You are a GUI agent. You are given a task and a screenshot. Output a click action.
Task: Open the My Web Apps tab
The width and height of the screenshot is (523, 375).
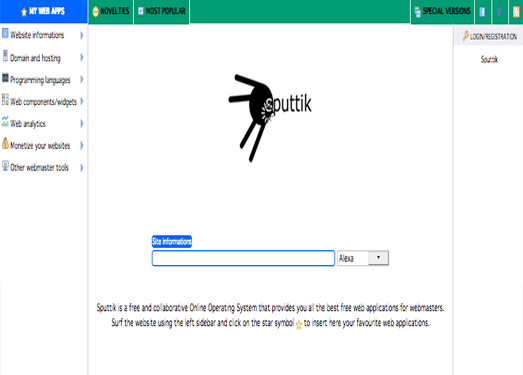click(x=44, y=11)
